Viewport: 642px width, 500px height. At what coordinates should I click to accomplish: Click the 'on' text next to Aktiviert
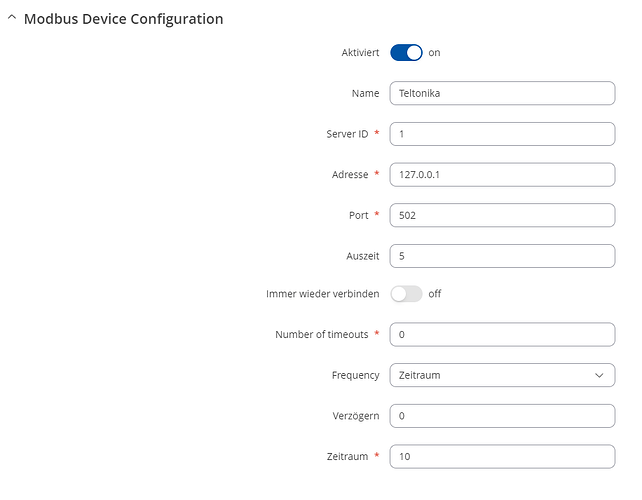pos(434,52)
